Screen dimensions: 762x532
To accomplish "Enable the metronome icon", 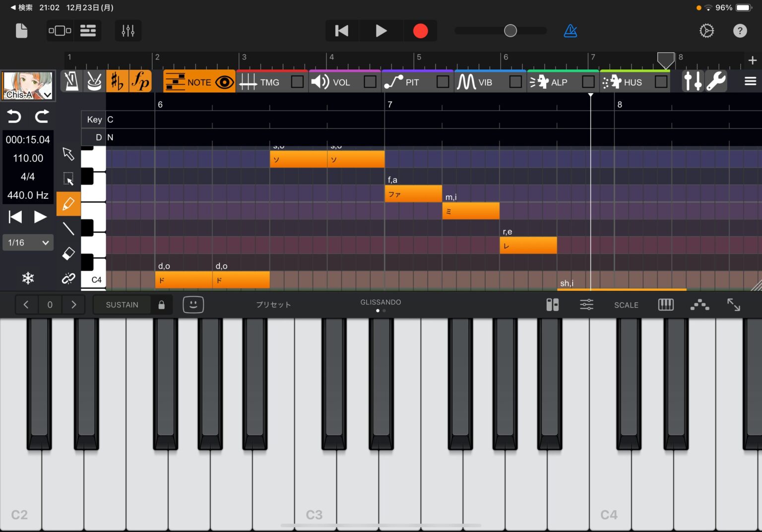I will coord(571,31).
